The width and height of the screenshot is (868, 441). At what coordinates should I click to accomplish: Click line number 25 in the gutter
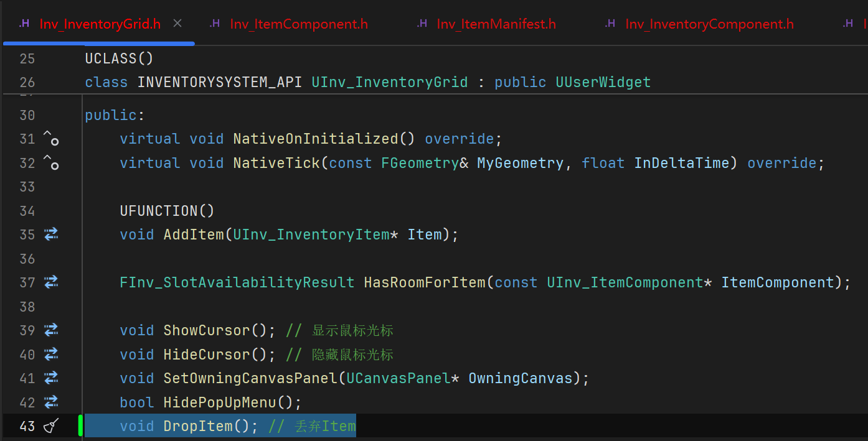pyautogui.click(x=27, y=59)
